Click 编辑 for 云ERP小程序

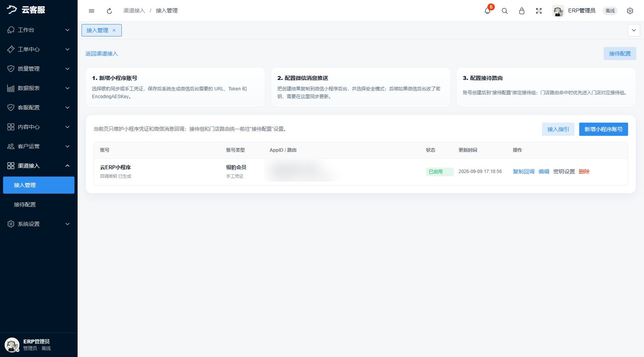[x=544, y=172]
